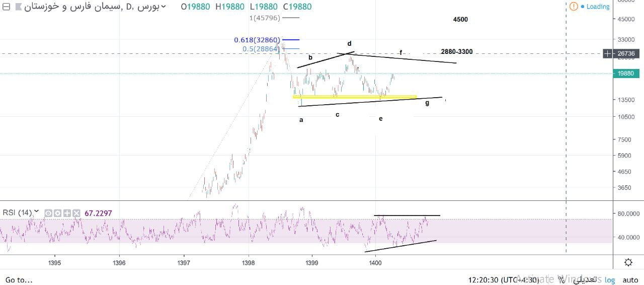This screenshot has height=285, width=644.
Task: Click the crosshair plus icon on price scale
Action: [x=608, y=53]
